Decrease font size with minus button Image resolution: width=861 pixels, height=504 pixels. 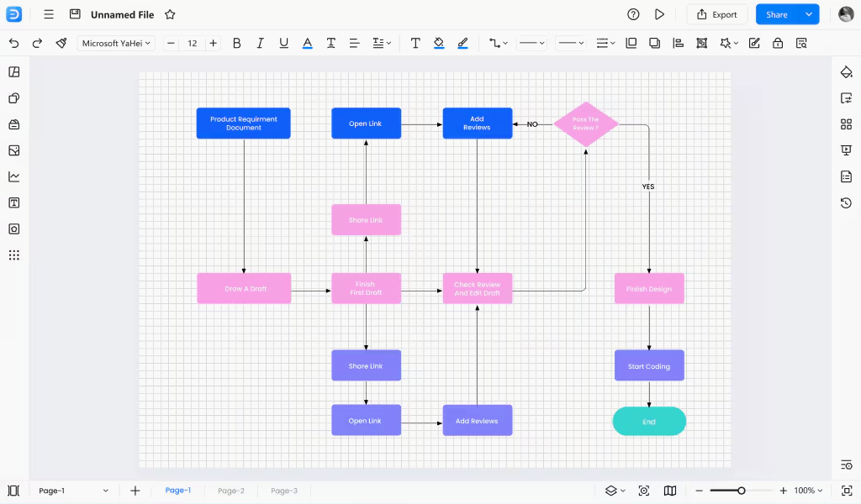(x=171, y=44)
